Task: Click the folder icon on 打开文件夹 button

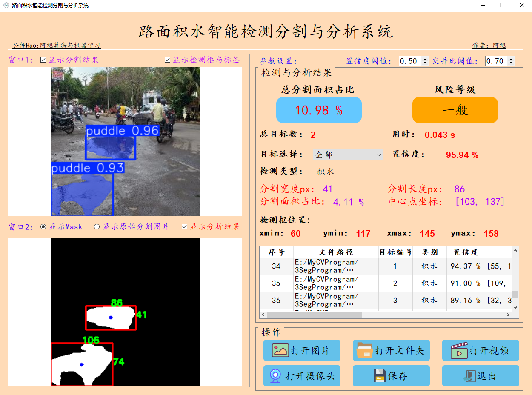Action: click(365, 350)
